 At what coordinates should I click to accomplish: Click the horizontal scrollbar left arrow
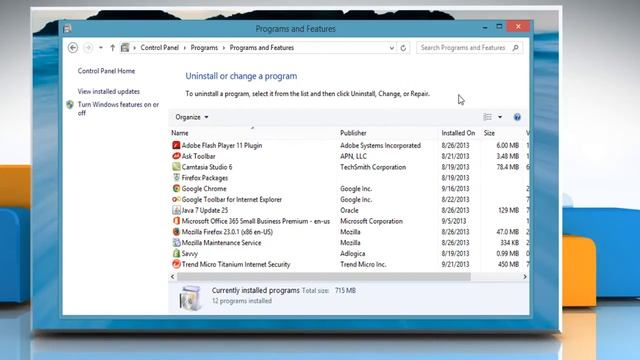click(x=173, y=277)
